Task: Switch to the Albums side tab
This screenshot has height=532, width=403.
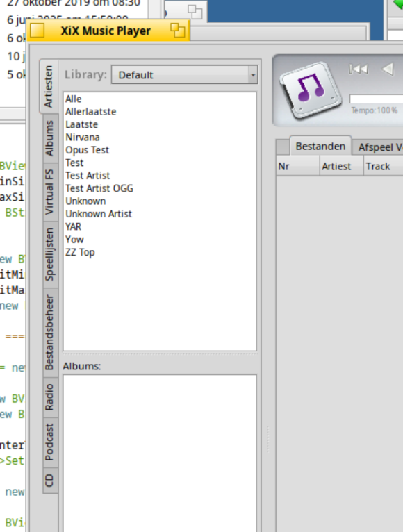Action: [49, 138]
